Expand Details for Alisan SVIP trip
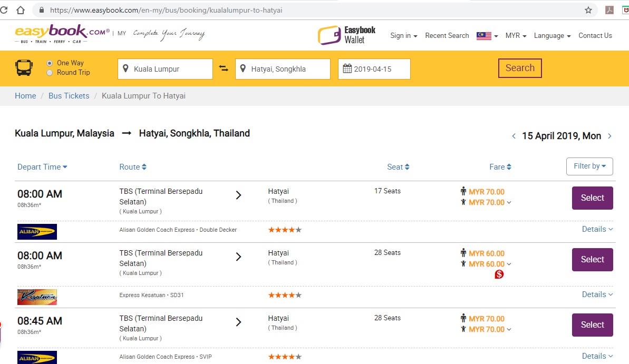Screen dimensions: 629x364 pyautogui.click(x=597, y=356)
